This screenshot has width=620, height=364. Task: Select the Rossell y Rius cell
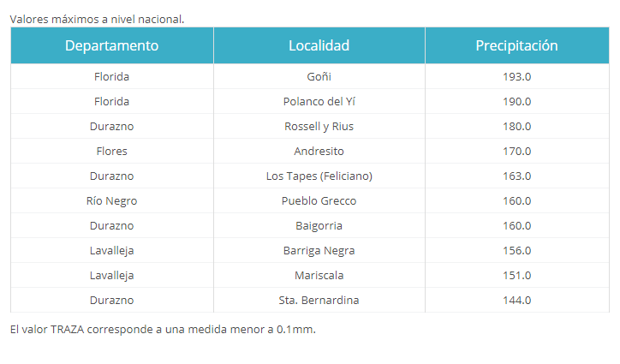coord(319,126)
